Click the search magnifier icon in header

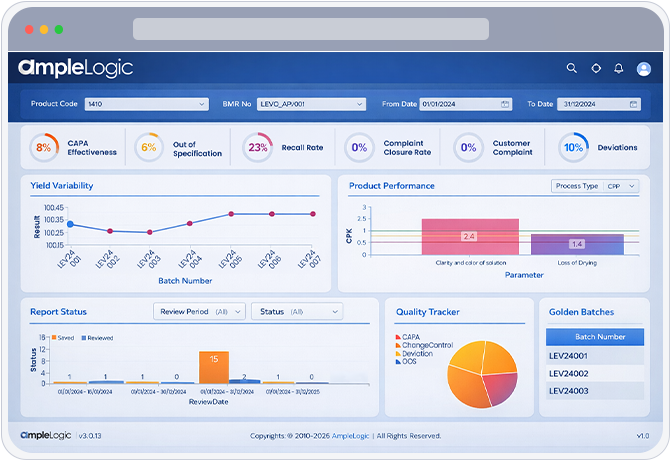pyautogui.click(x=572, y=69)
